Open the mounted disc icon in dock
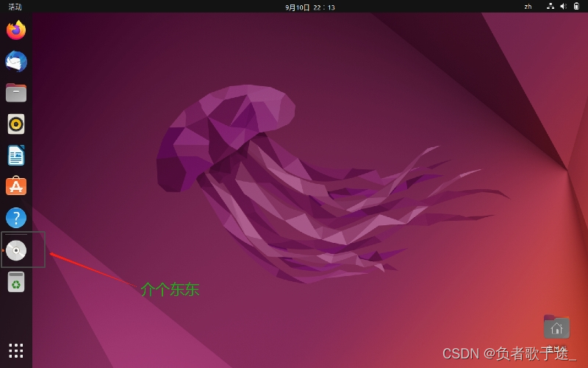Viewport: 588px width, 368px height. click(x=16, y=250)
